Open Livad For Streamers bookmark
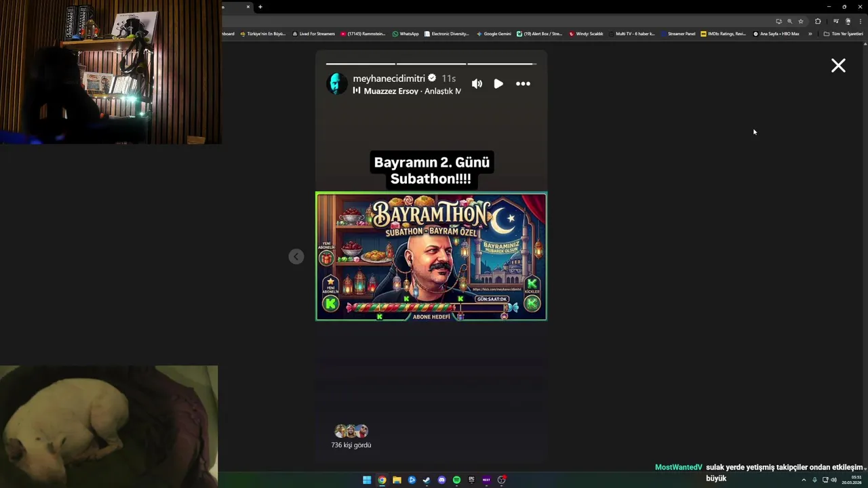 pos(313,33)
